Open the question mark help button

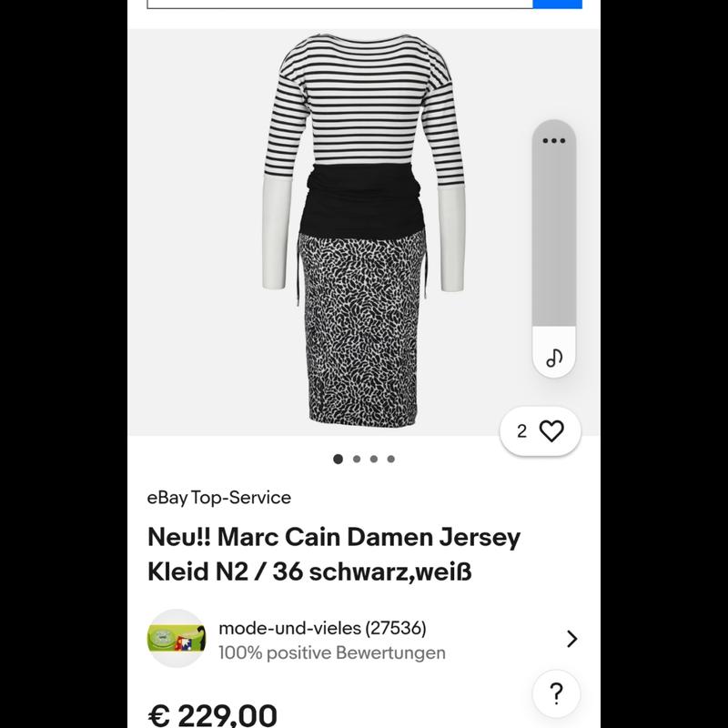coord(556,696)
